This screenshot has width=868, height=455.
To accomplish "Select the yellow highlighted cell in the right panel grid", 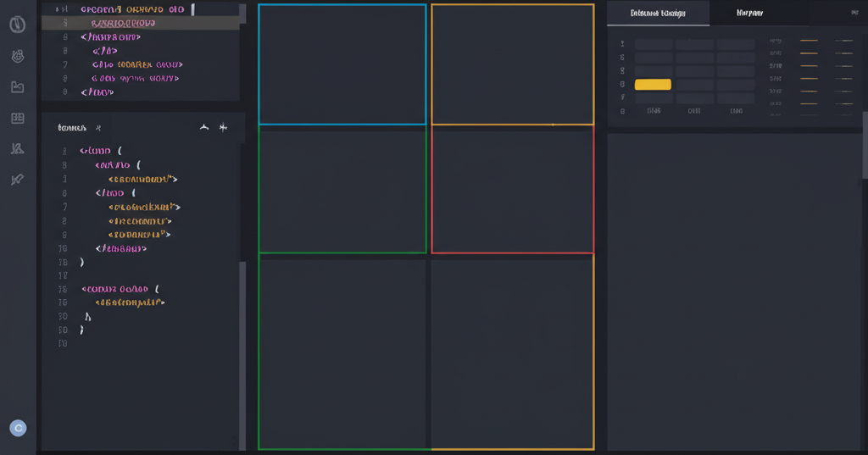I will click(x=653, y=85).
